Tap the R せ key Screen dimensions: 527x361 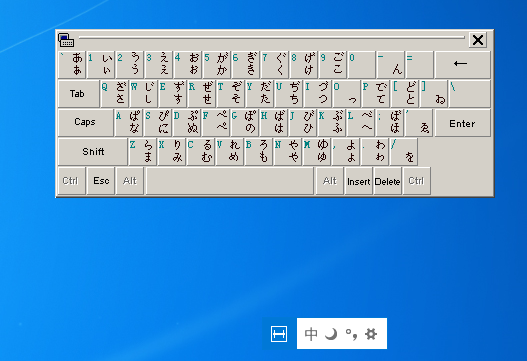(201, 93)
